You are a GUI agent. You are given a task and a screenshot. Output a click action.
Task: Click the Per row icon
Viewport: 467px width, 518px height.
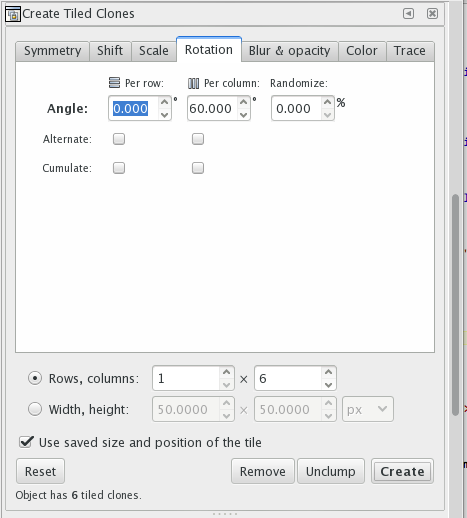click(114, 82)
